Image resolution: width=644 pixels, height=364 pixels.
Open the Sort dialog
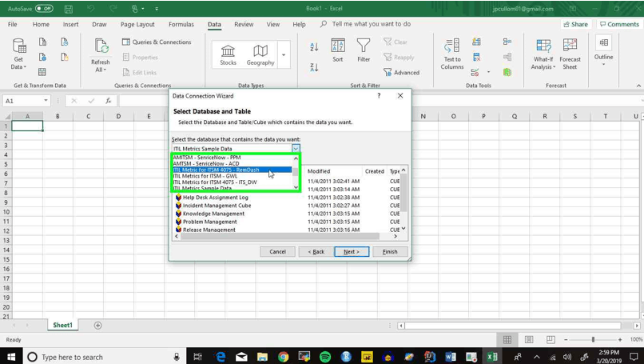[338, 50]
